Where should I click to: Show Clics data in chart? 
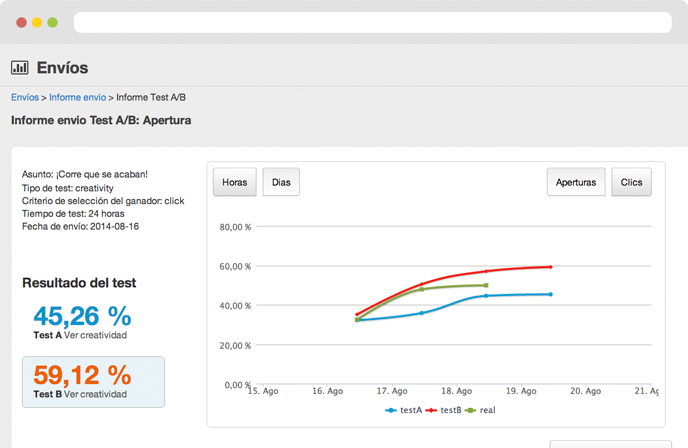click(x=631, y=183)
